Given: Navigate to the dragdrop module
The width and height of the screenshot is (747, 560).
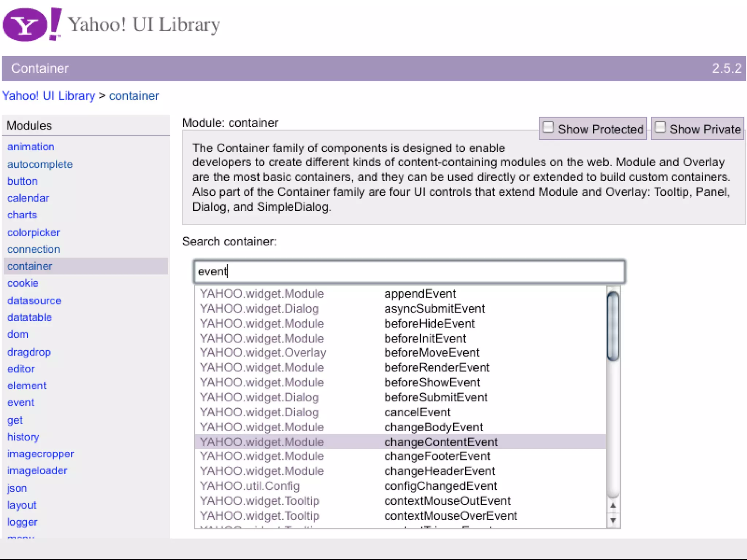Looking at the screenshot, I should pyautogui.click(x=29, y=352).
